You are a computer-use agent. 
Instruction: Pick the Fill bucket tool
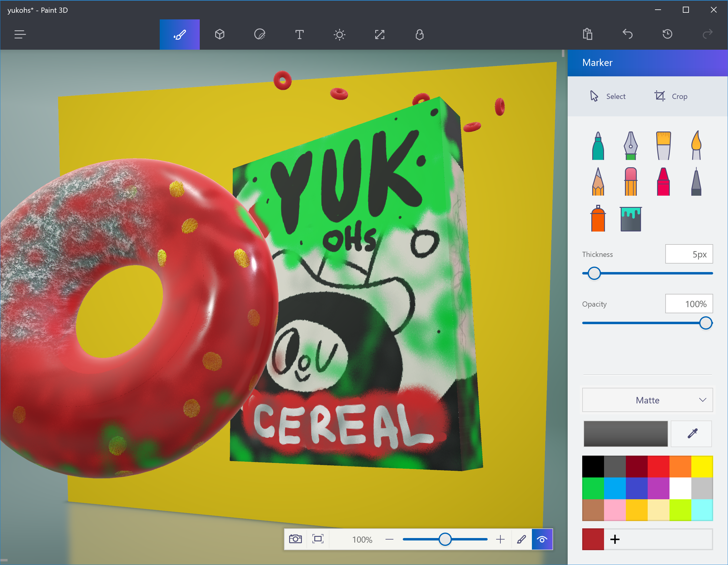pos(630,218)
